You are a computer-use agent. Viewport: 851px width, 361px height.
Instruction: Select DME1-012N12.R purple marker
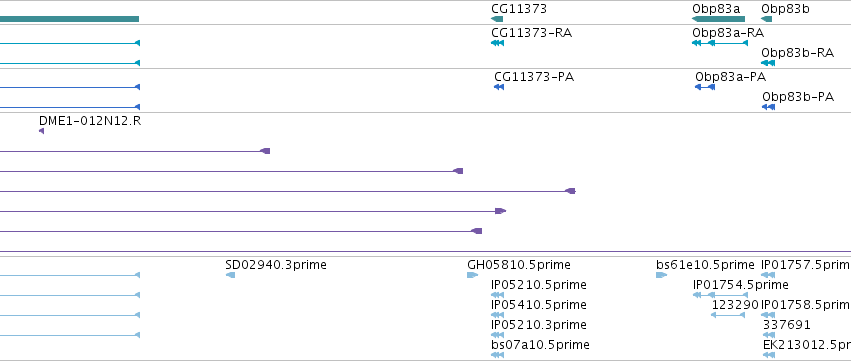[41, 131]
